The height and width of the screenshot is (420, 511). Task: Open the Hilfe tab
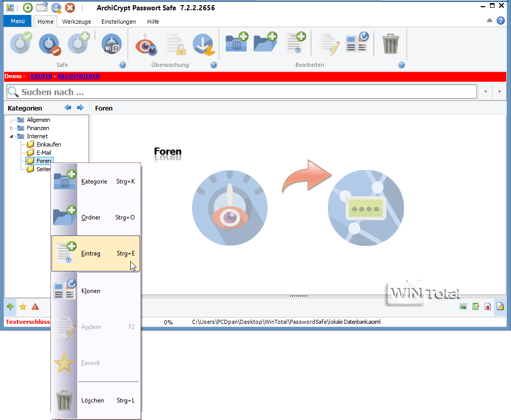tap(153, 22)
